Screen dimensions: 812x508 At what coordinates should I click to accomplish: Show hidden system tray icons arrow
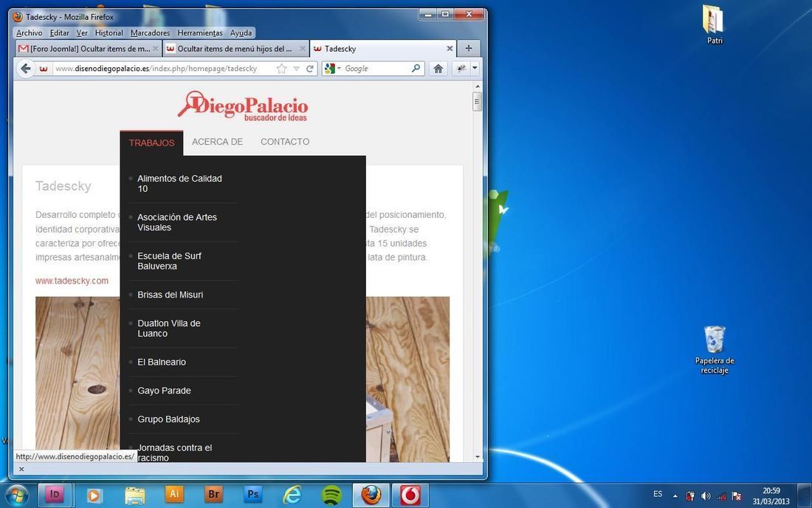675,496
